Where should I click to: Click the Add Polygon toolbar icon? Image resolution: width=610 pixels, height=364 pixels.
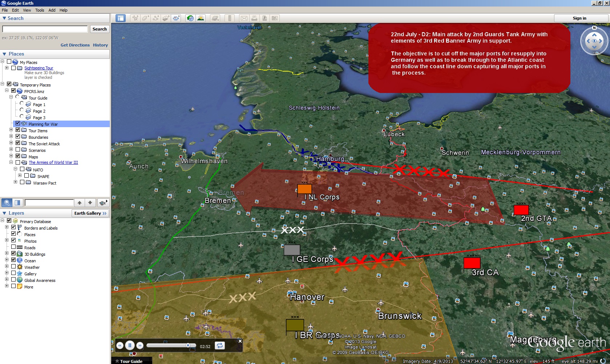(145, 18)
